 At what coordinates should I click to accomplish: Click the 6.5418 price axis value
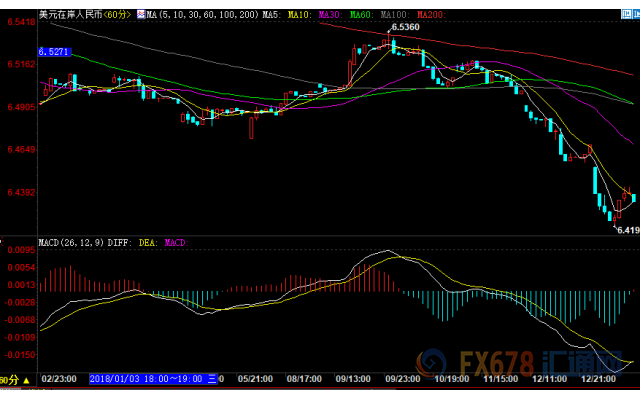click(21, 21)
